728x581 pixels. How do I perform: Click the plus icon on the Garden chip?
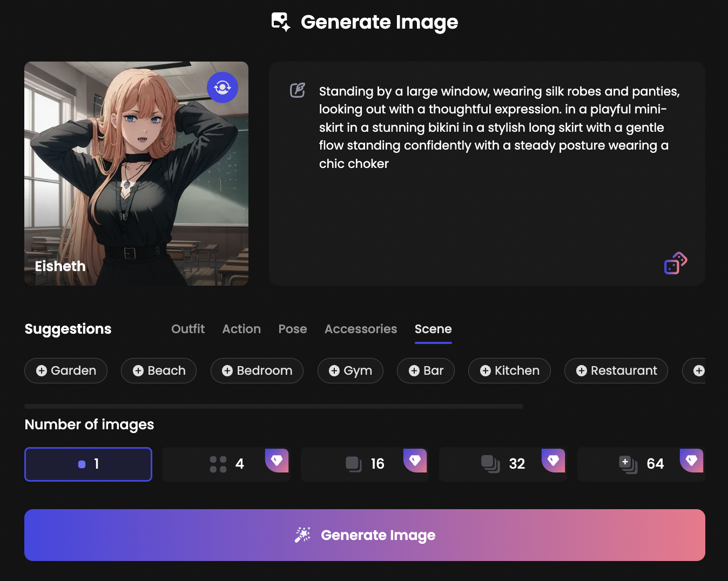[41, 370]
